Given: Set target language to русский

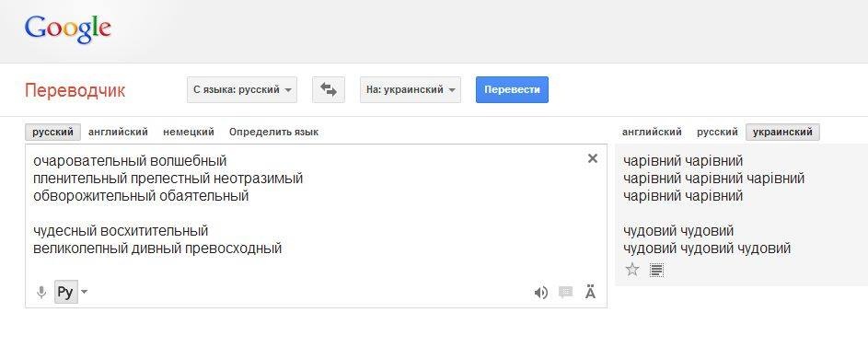Looking at the screenshot, I should click(717, 133).
